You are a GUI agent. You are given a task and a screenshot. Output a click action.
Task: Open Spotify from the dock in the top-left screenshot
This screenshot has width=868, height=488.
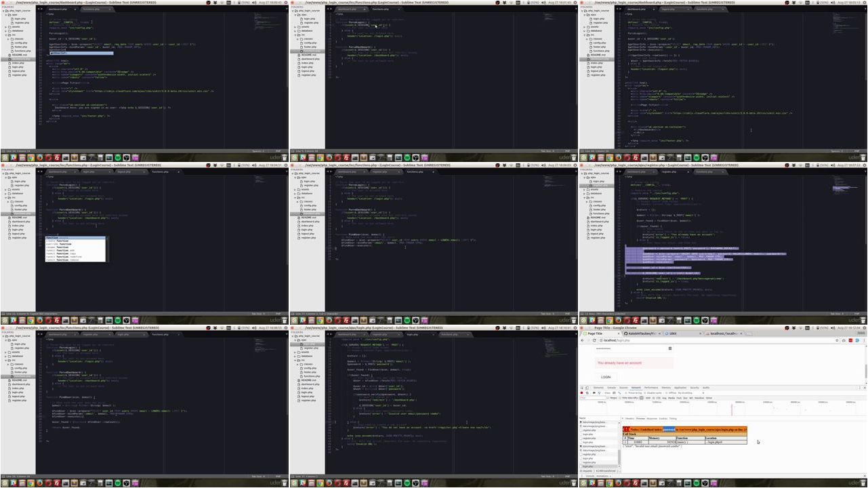tap(118, 158)
